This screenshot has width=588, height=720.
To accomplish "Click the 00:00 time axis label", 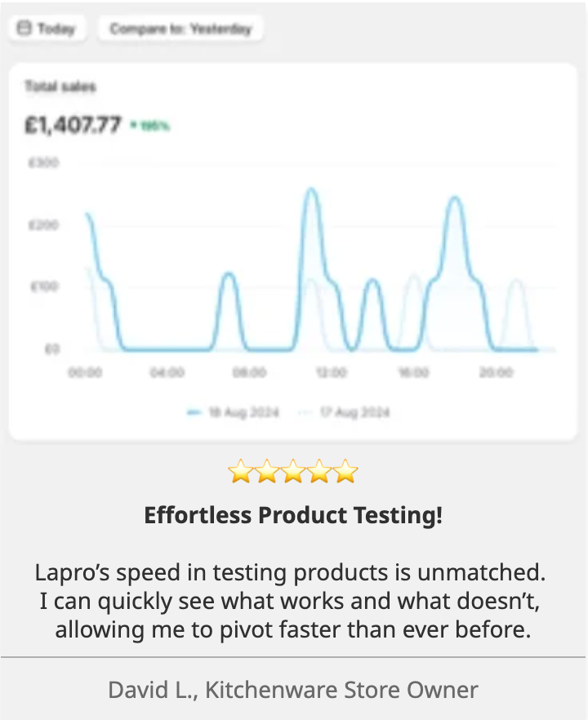I will coord(85,372).
